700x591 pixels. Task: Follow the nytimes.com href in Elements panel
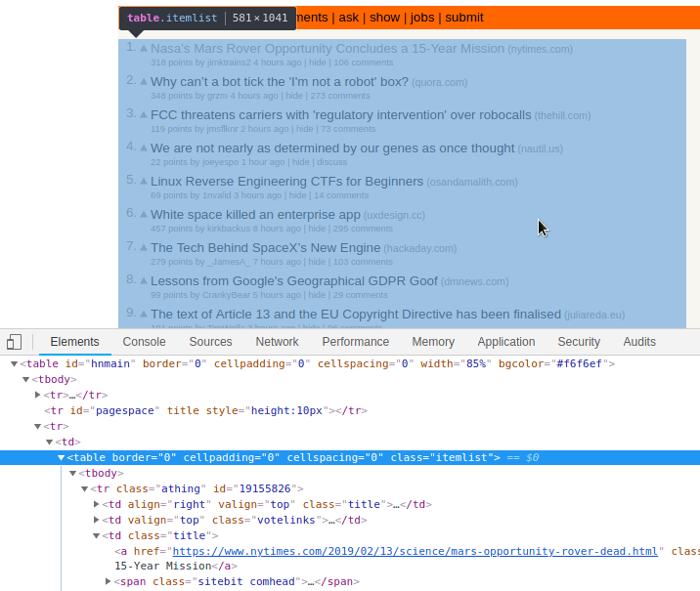point(416,551)
